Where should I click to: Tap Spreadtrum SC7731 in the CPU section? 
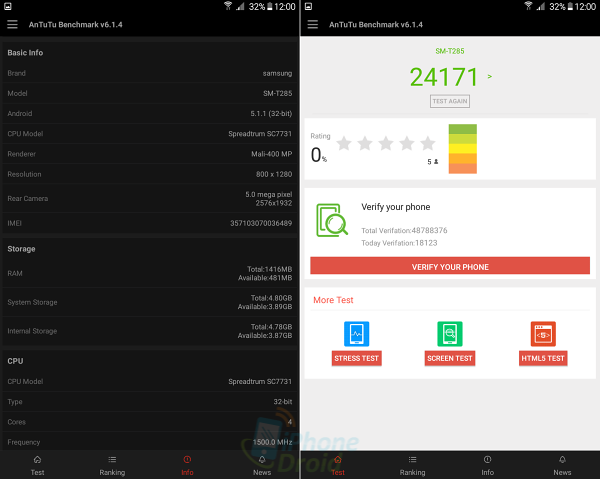(x=260, y=381)
